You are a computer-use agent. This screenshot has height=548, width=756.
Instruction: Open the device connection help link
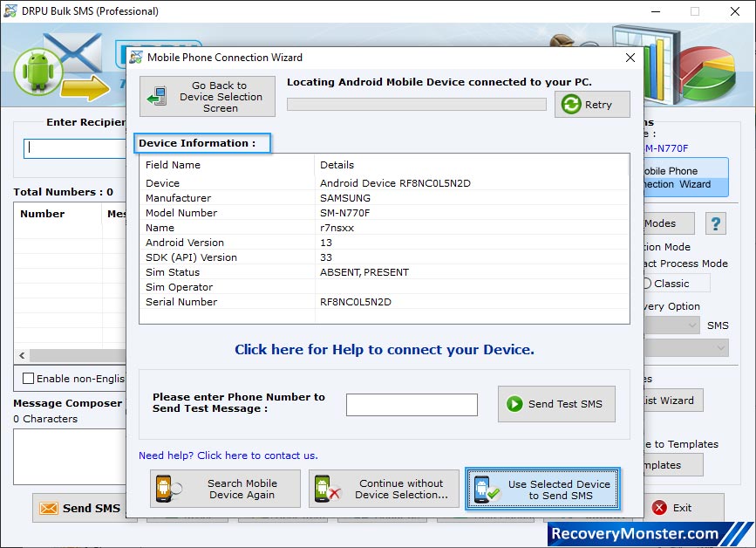pyautogui.click(x=385, y=349)
